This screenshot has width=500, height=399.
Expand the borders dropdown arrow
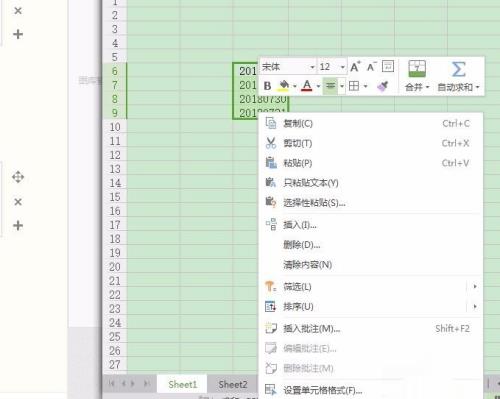(365, 86)
